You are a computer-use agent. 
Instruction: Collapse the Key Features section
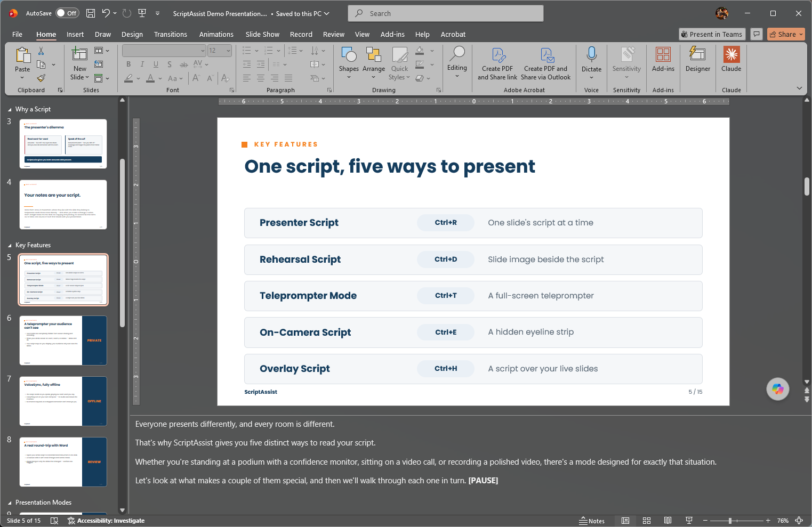tap(10, 246)
